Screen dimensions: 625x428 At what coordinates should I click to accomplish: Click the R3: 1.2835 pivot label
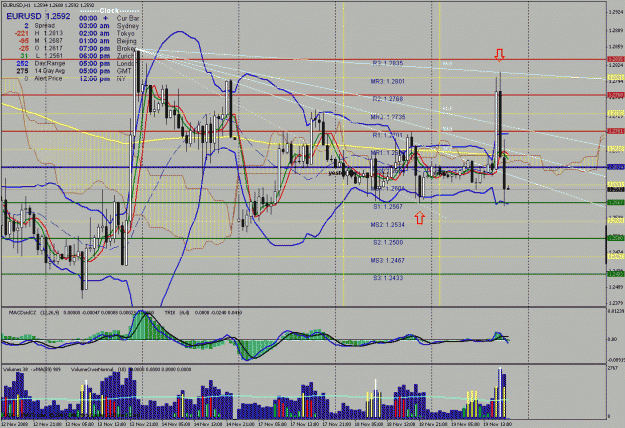tap(388, 63)
